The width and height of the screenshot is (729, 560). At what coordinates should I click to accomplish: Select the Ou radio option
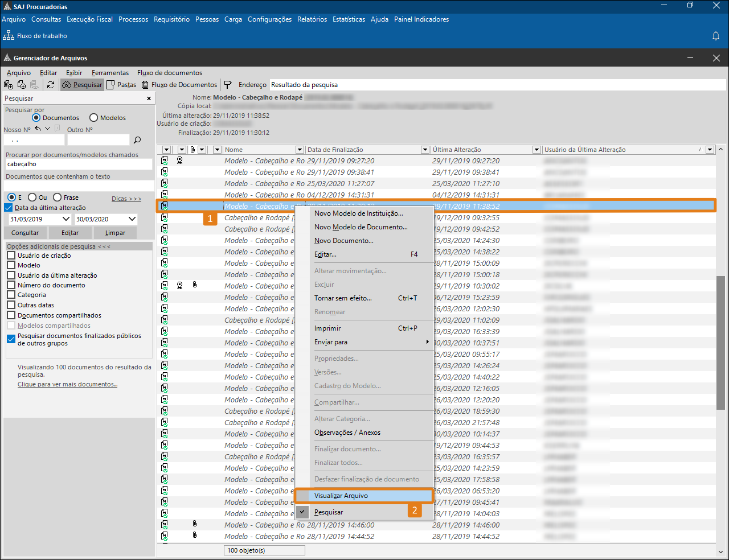(32, 197)
